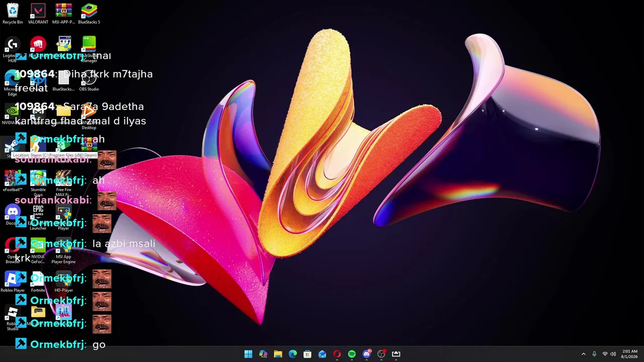
Task: Open the Fortnite desktop icon
Action: click(38, 282)
